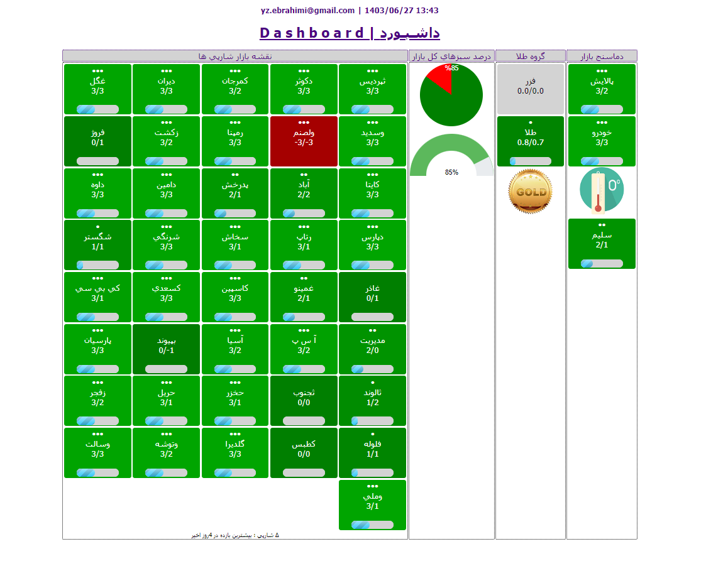728x571 pixels.
Task: Click the three dots above دامین
Action: click(x=166, y=175)
